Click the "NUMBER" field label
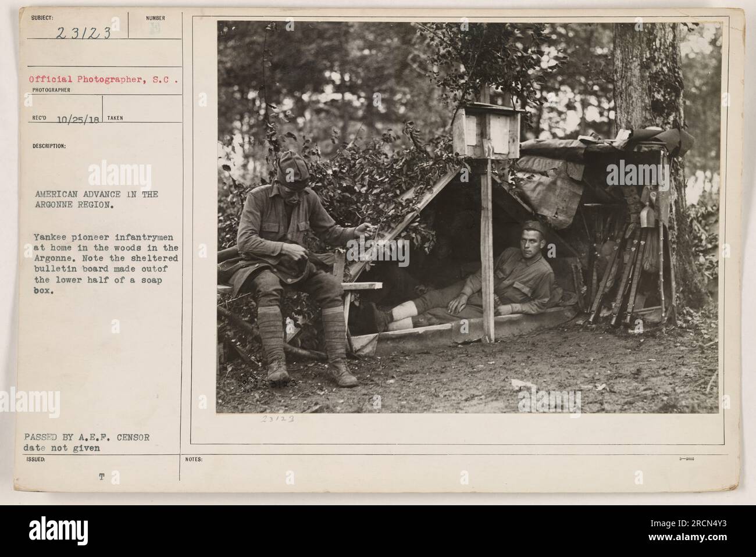Screen dimensions: 756x557 click(x=156, y=18)
